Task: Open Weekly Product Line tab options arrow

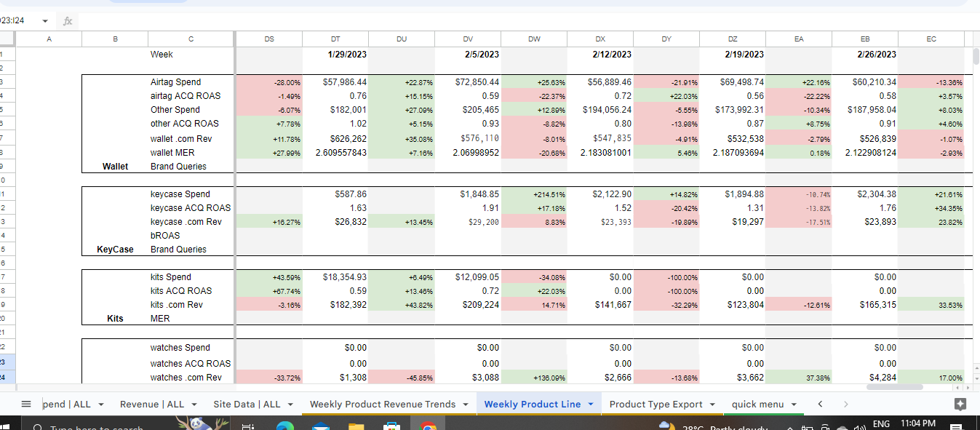Action: [x=591, y=404]
